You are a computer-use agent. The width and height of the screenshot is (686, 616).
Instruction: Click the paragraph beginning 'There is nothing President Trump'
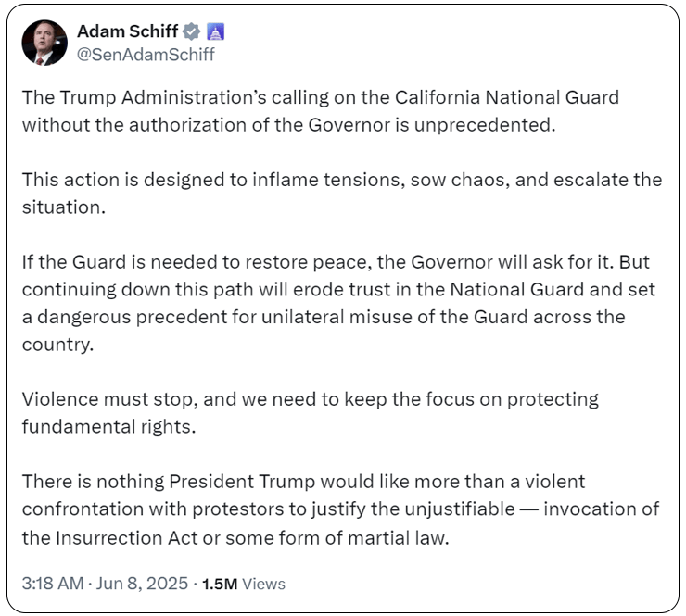point(340,509)
